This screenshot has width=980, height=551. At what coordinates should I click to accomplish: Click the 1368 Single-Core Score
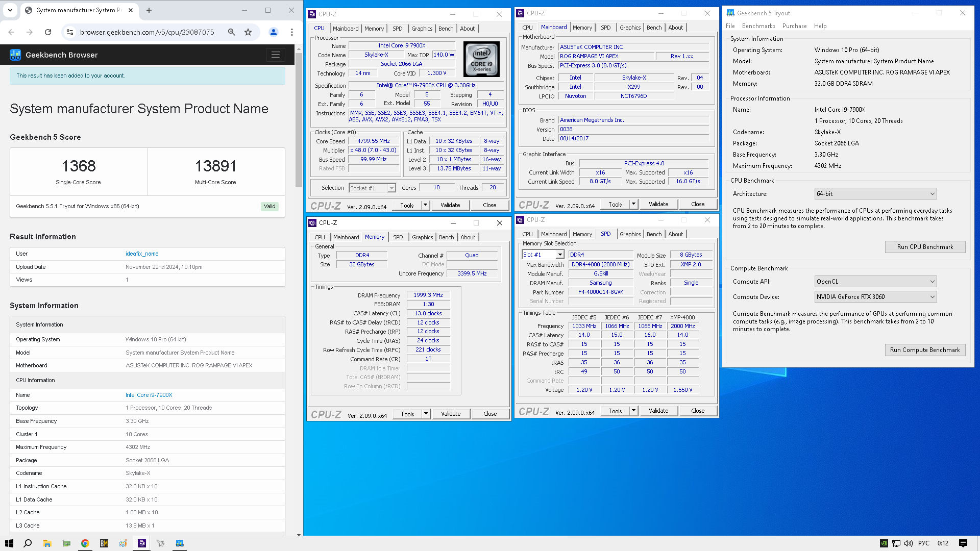point(79,166)
